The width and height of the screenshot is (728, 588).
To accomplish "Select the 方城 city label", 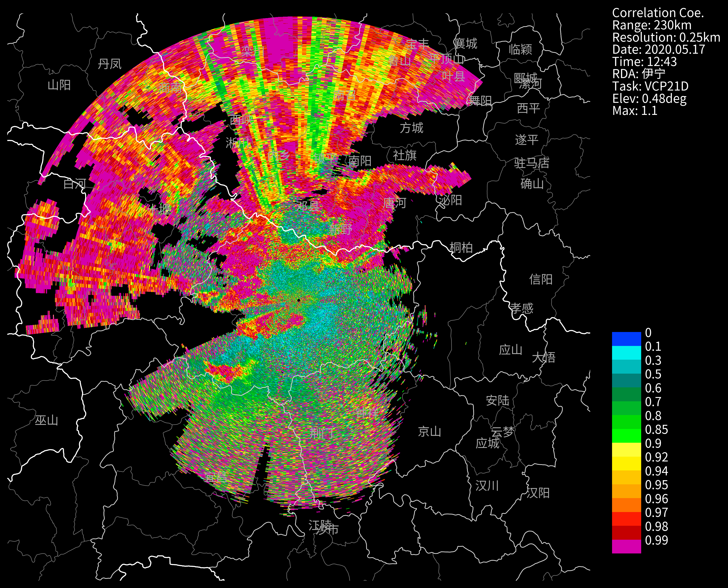I will point(411,128).
